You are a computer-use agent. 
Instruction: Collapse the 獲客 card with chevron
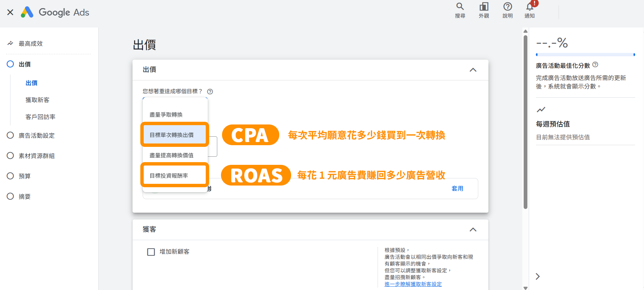473,230
